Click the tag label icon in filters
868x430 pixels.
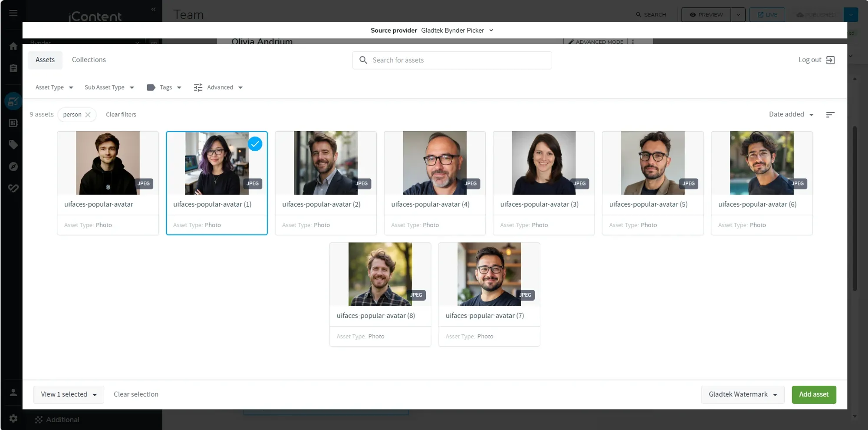151,87
